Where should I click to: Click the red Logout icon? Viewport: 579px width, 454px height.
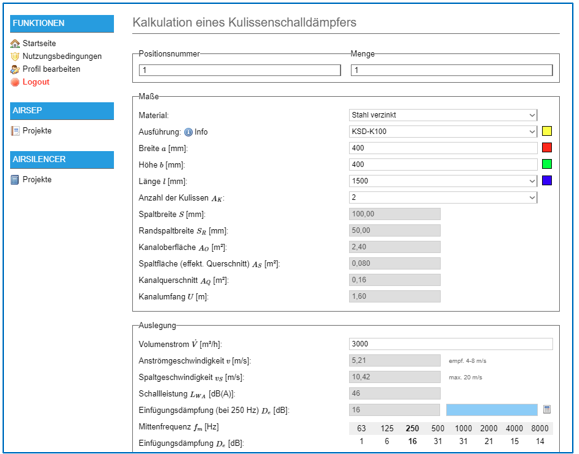pyautogui.click(x=15, y=82)
